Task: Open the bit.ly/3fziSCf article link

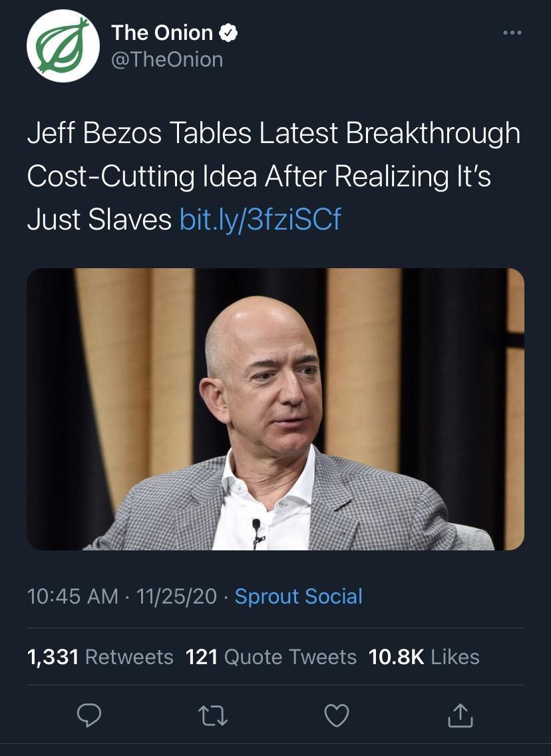Action: (260, 219)
